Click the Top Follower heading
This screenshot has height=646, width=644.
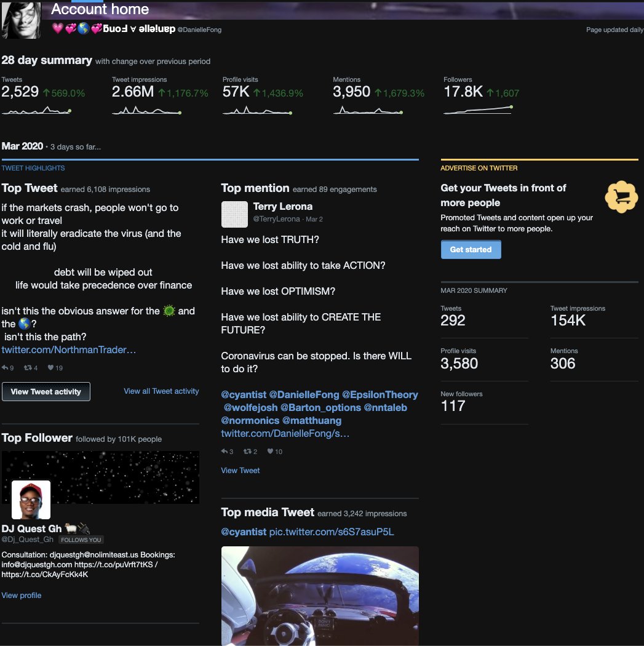coord(37,438)
